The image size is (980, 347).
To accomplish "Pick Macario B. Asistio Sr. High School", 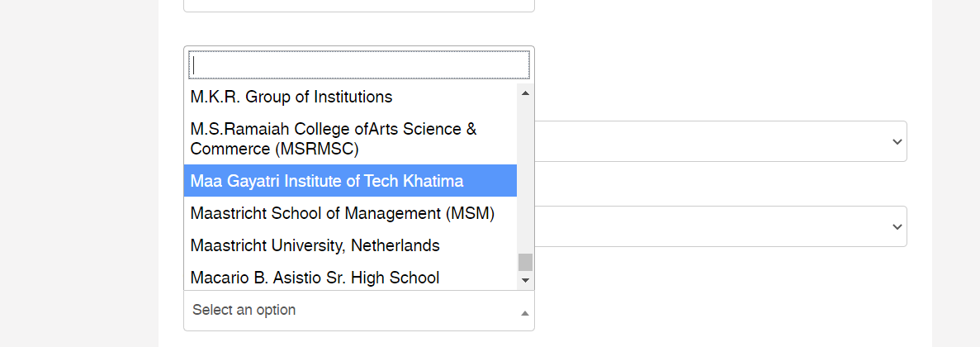I will pos(315,278).
